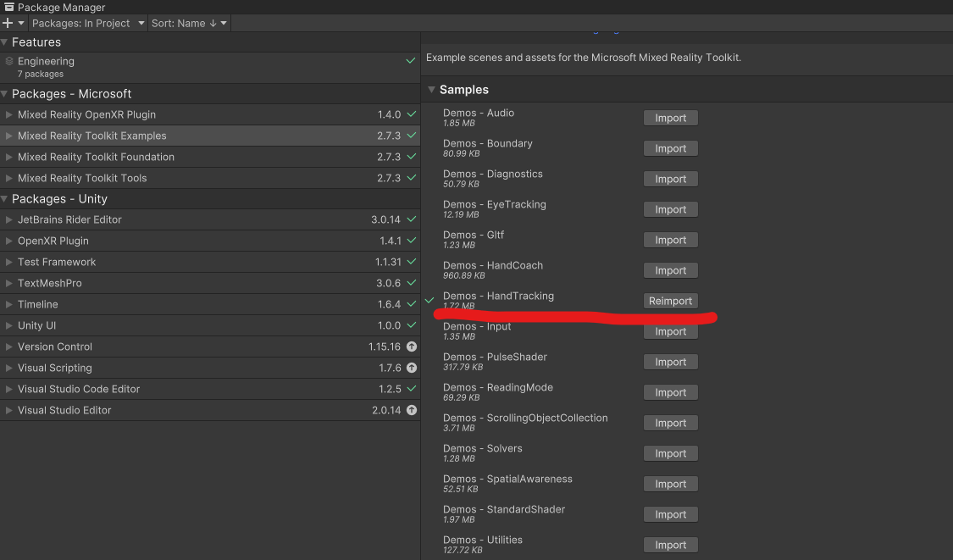The width and height of the screenshot is (953, 560).
Task: Click installed checkmark for JetBrains Rider Editor
Action: click(x=412, y=219)
